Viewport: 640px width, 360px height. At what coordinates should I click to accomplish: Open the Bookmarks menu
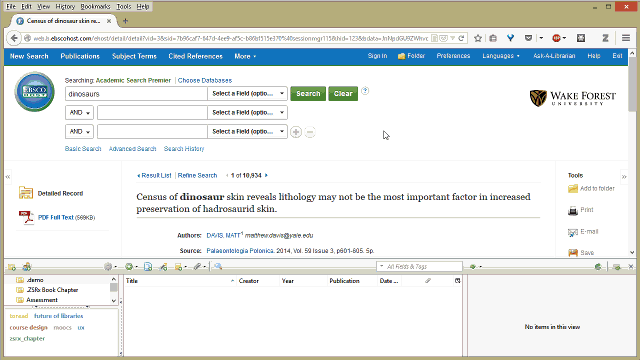[95, 7]
